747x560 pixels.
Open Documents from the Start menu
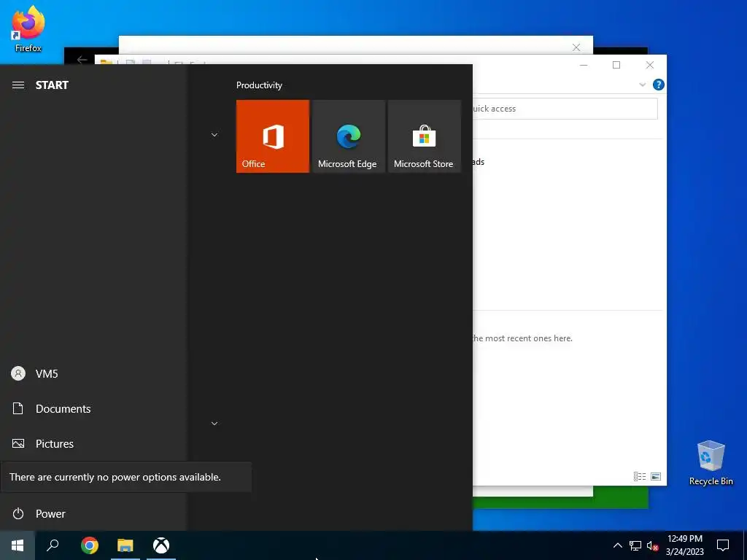(x=93, y=408)
